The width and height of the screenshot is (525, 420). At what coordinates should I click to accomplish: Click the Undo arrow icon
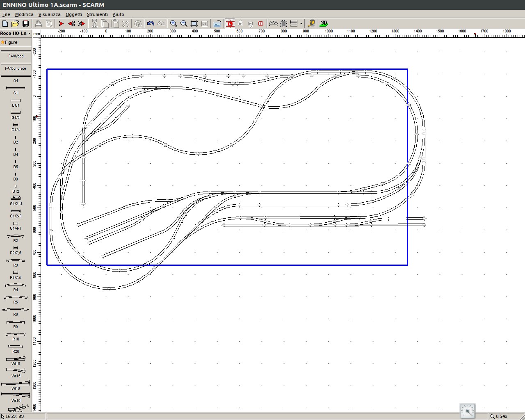(151, 24)
